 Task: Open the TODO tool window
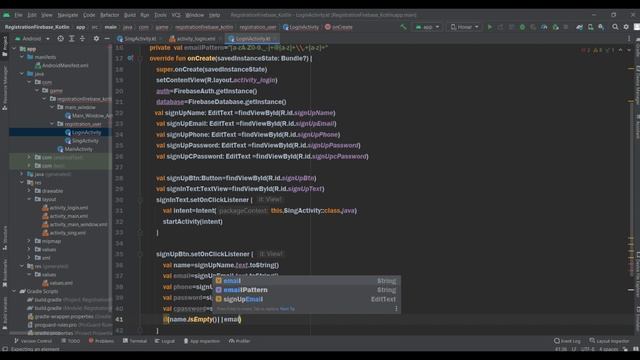point(70,341)
